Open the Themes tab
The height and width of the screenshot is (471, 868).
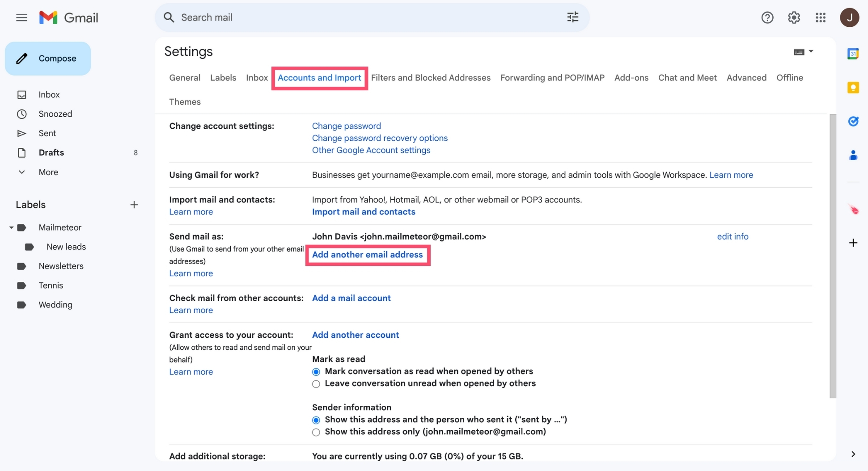click(x=185, y=102)
